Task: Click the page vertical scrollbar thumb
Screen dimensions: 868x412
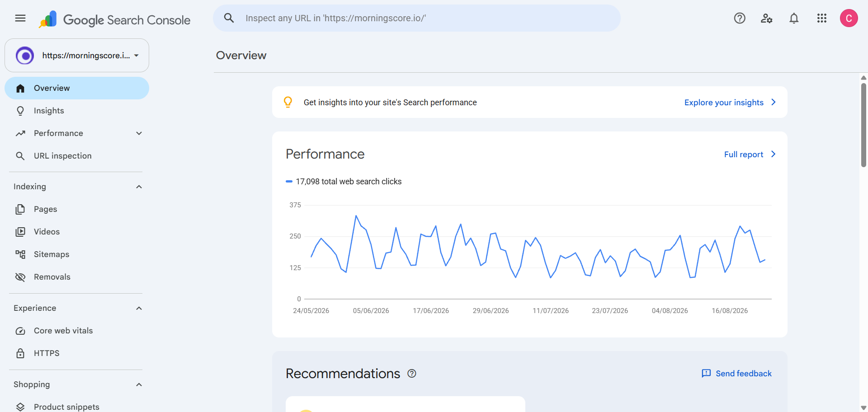Action: [863, 125]
